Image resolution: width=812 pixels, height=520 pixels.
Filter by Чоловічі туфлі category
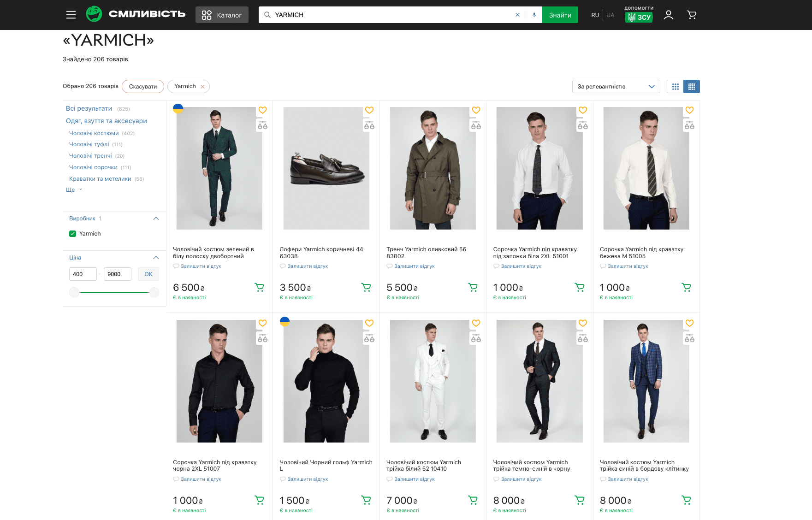click(89, 144)
